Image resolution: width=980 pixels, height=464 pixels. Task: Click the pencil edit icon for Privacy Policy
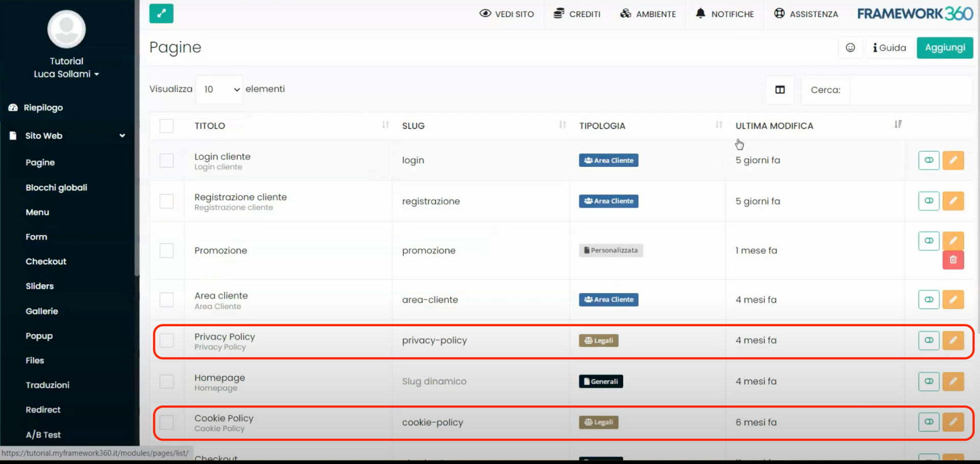point(953,340)
